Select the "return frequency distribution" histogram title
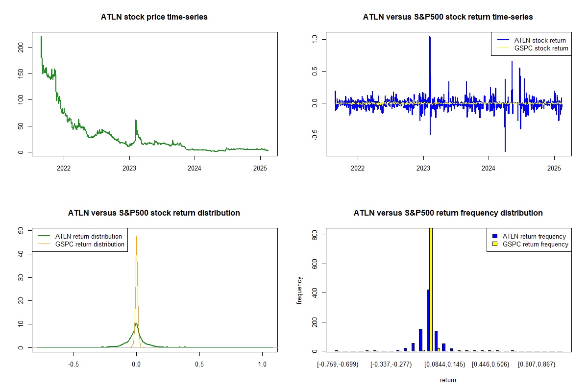The width and height of the screenshot is (588, 392). coord(448,213)
